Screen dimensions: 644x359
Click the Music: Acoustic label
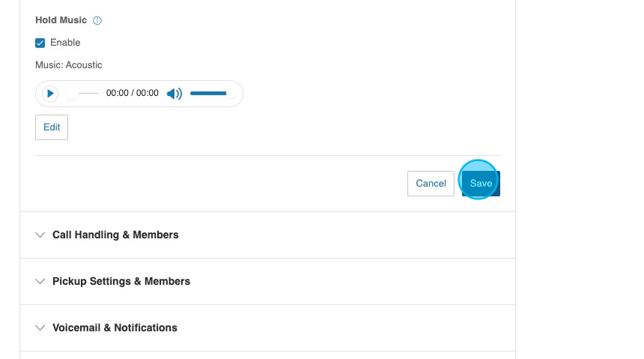point(69,65)
